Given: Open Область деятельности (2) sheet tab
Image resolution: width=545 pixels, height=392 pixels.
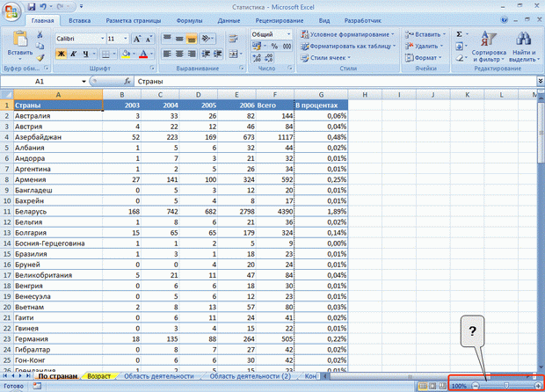Looking at the screenshot, I should click(x=251, y=376).
